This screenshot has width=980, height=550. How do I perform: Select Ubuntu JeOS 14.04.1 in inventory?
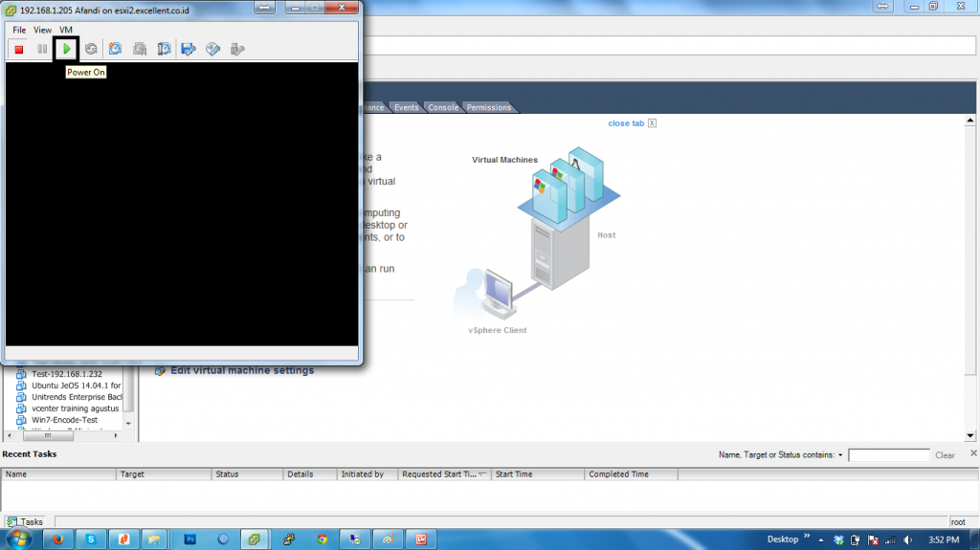(x=76, y=385)
